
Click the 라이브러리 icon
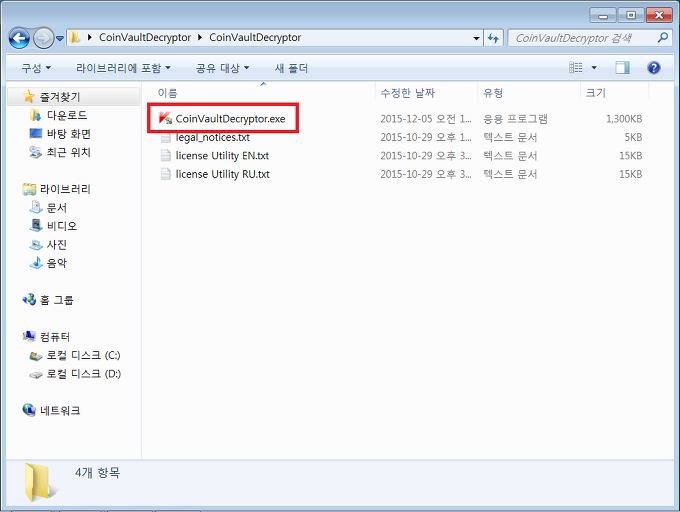29,189
